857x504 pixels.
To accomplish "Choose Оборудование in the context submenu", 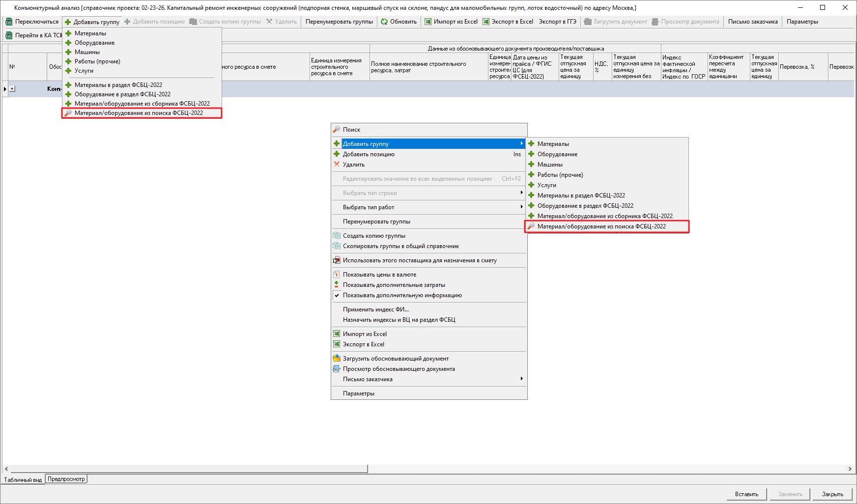I will (x=607, y=154).
